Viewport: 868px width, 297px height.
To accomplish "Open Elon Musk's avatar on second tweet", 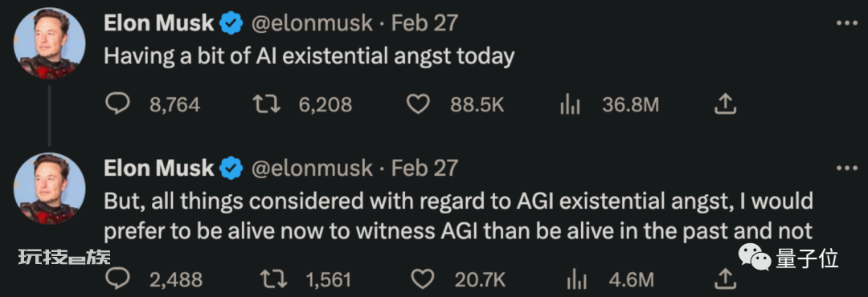I will tap(49, 188).
